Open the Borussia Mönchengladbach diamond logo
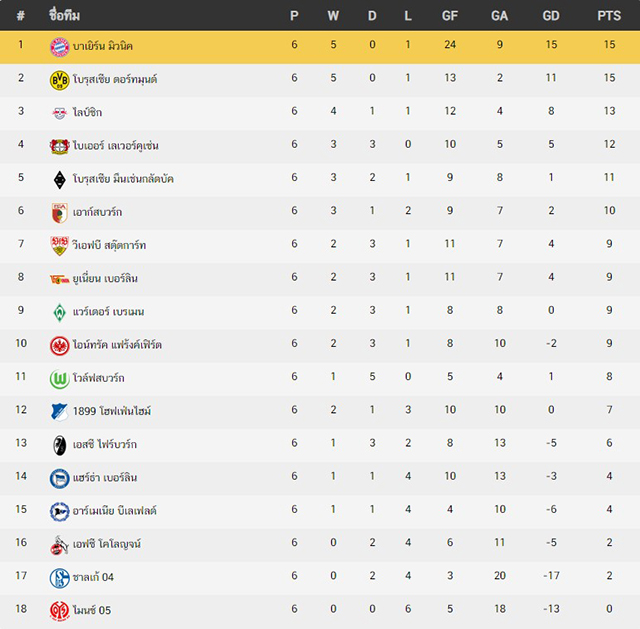The image size is (640, 629). point(60,180)
